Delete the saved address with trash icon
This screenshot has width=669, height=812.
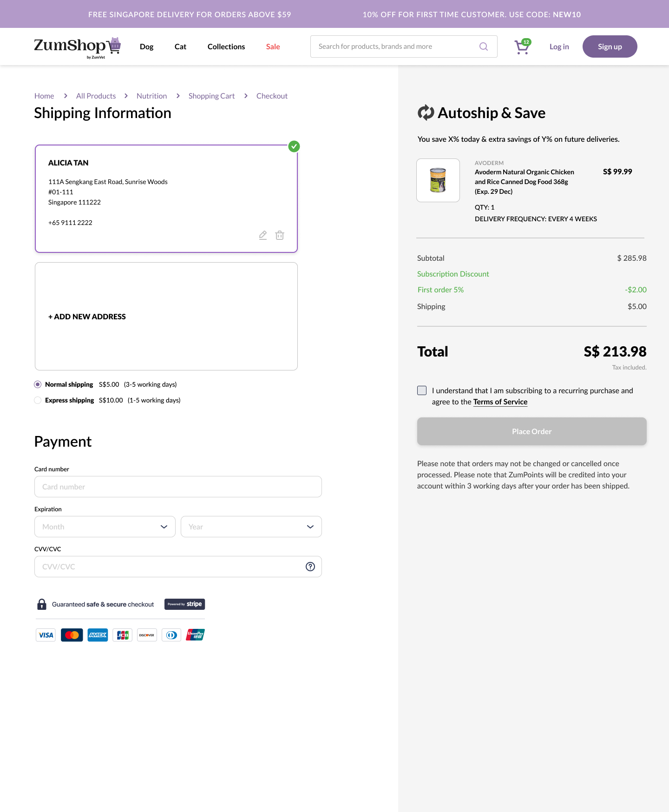280,235
